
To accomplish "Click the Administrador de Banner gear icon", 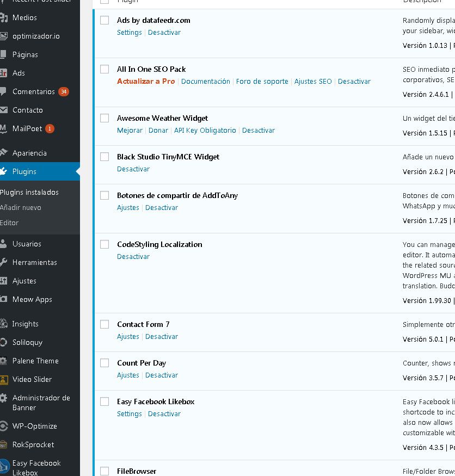I will click(x=4, y=398).
